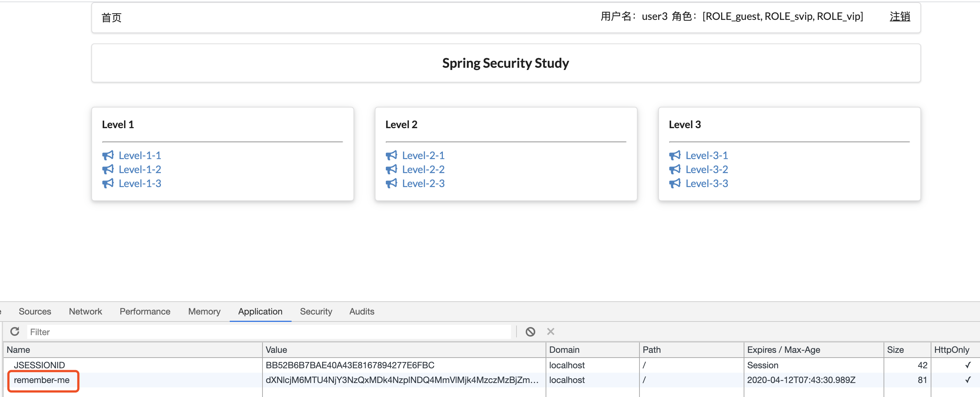980x397 pixels.
Task: Click the Spring Security Study heading
Action: (505, 63)
